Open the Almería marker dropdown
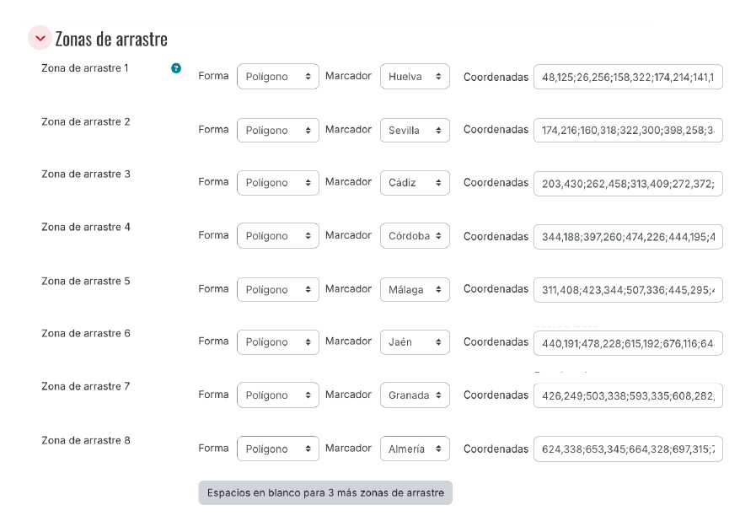Screen dimensions: 756x532 click(x=415, y=449)
